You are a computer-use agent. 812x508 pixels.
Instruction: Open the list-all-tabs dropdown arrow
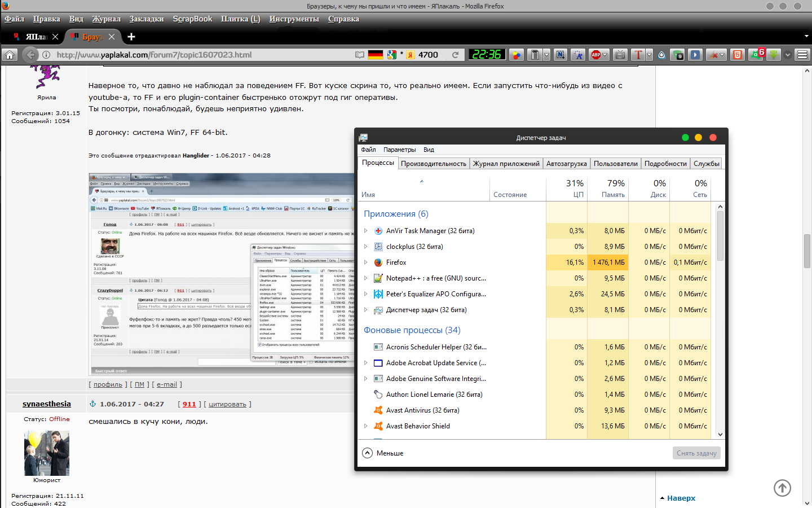[x=806, y=36]
